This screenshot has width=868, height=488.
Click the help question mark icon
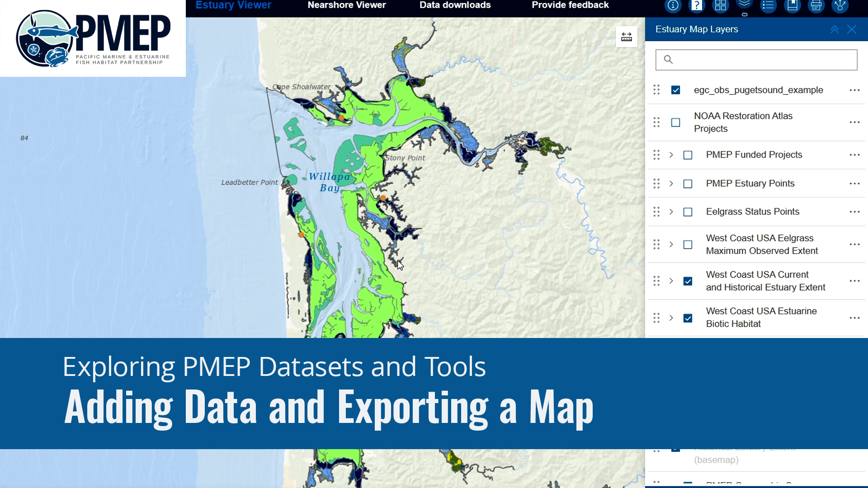click(x=696, y=7)
